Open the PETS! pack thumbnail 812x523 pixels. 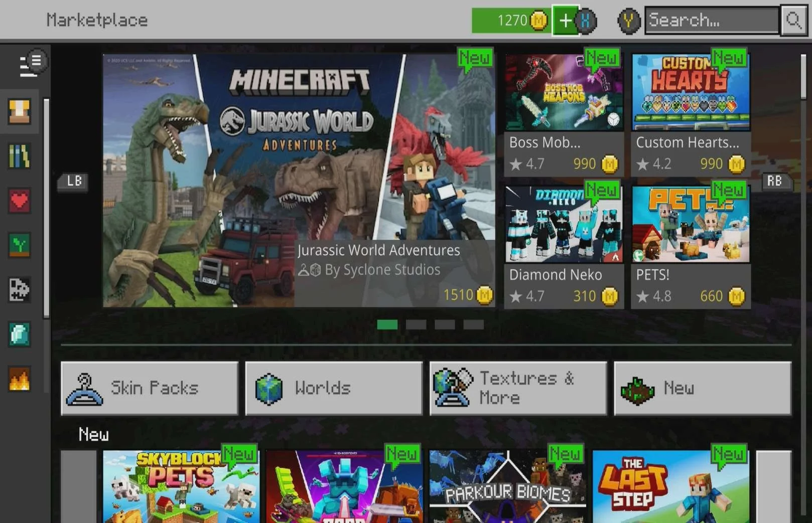[x=691, y=224]
